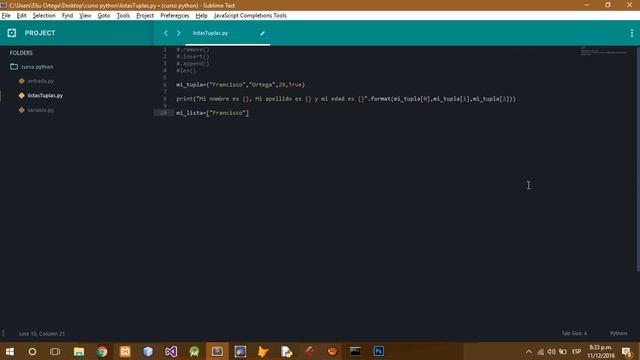Open the Selection menu

[44, 16]
